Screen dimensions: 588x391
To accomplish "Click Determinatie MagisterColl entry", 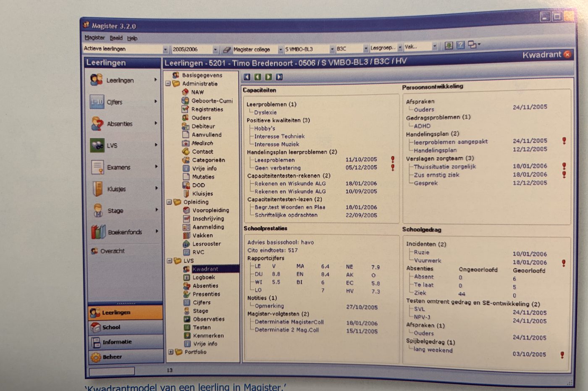I will click(289, 322).
